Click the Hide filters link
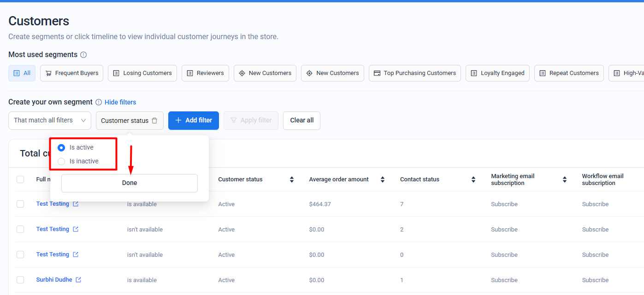 click(x=120, y=102)
